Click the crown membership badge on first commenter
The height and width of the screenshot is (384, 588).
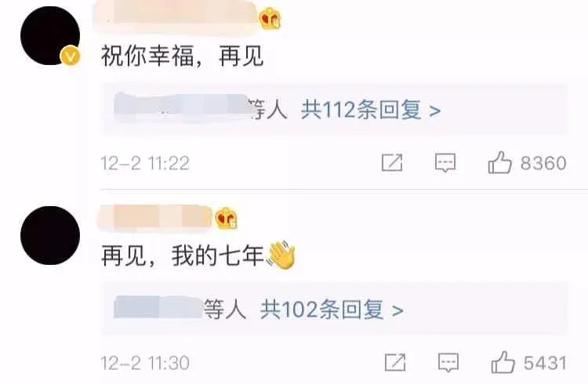click(270, 19)
